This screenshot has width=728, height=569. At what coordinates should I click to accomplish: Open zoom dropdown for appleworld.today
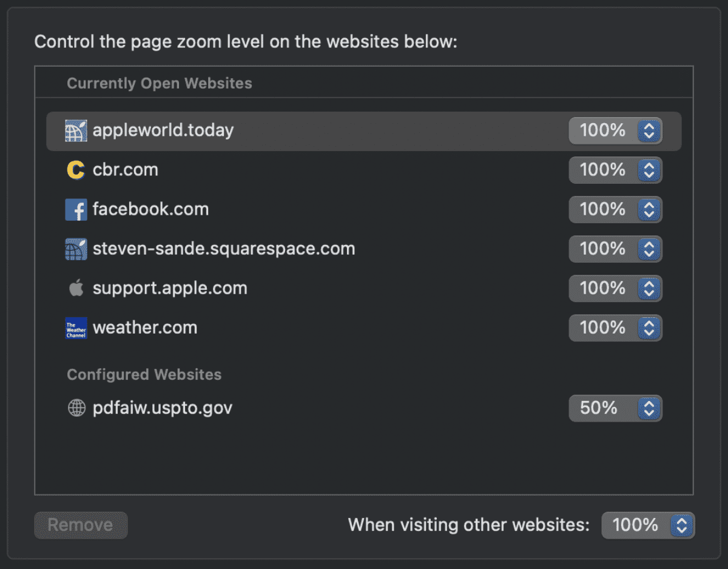(615, 131)
